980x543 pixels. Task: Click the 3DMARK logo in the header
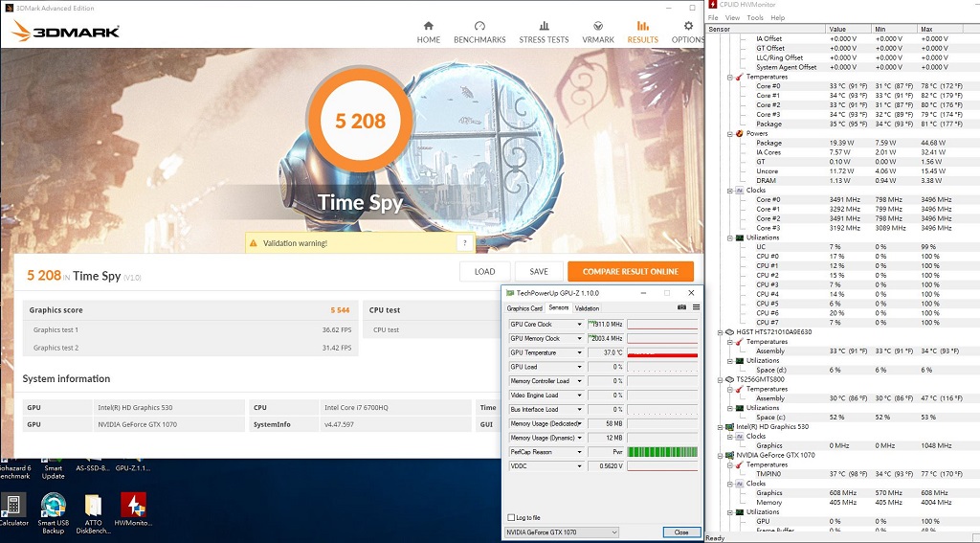66,32
